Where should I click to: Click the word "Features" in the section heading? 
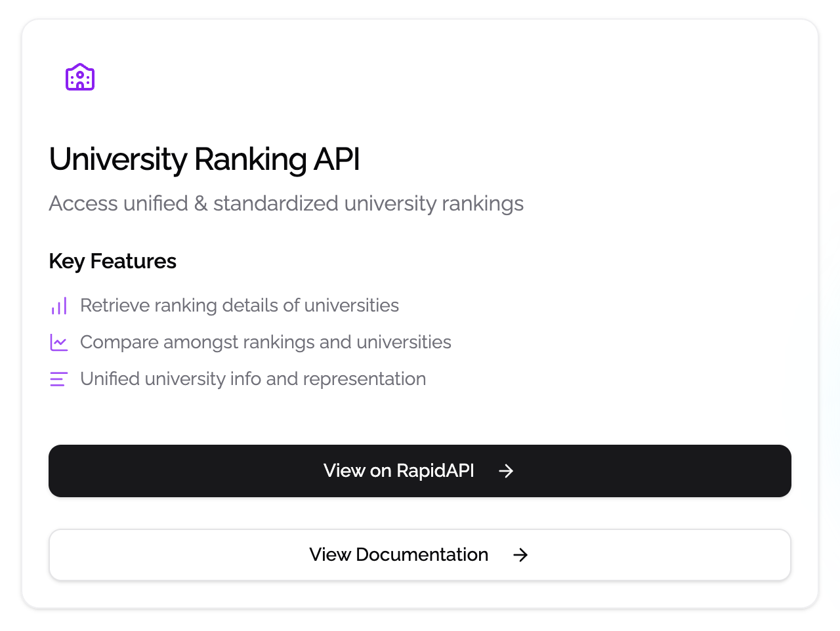(133, 261)
